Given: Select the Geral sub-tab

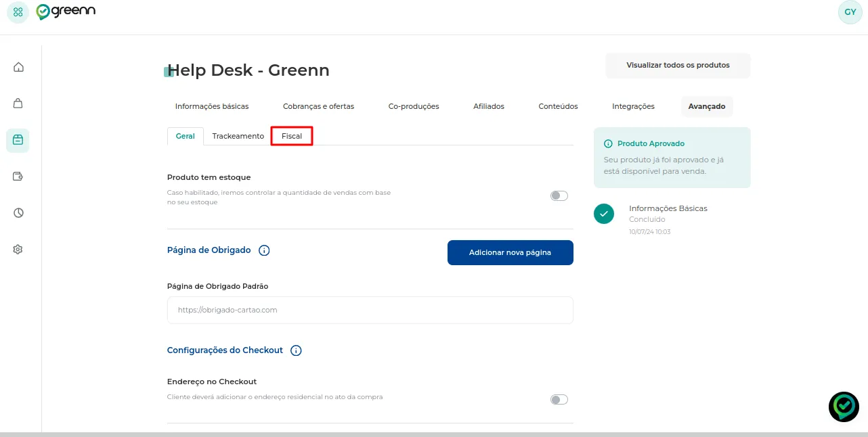Looking at the screenshot, I should (186, 136).
